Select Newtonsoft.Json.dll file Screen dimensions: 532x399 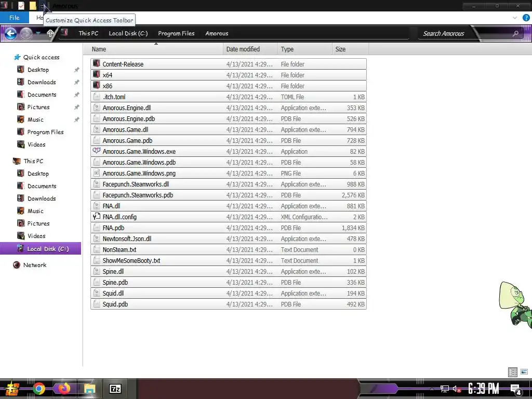[x=229, y=238]
